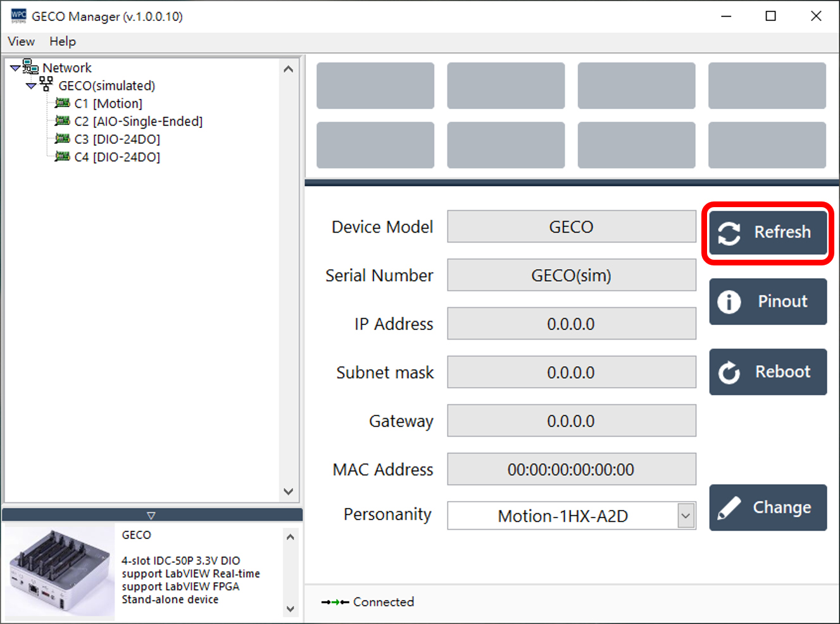Collapse the GECO(simulated) node
The image size is (840, 624).
click(30, 86)
